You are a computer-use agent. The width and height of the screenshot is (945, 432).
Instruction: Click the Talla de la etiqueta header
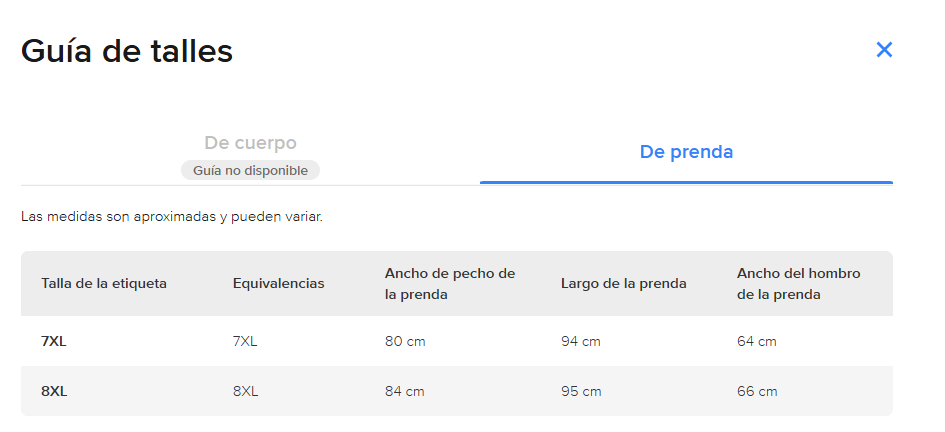[104, 283]
